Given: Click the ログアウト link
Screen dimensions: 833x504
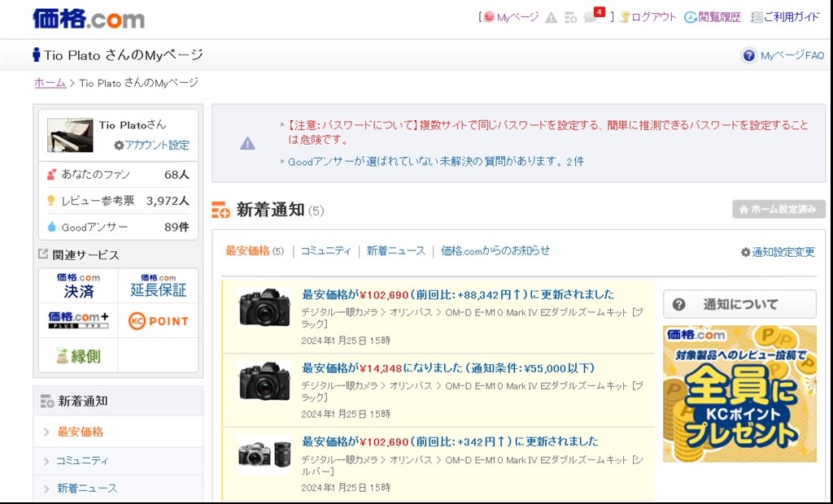Looking at the screenshot, I should coord(648,17).
